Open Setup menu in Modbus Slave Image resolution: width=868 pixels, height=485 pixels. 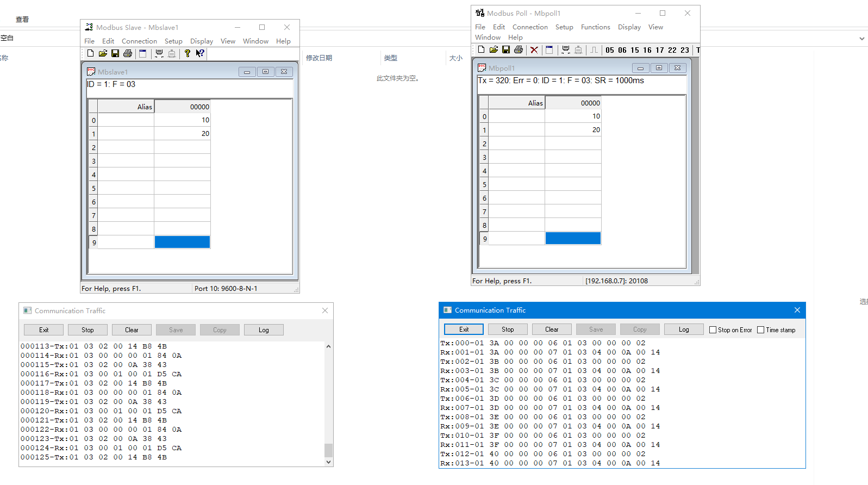173,41
